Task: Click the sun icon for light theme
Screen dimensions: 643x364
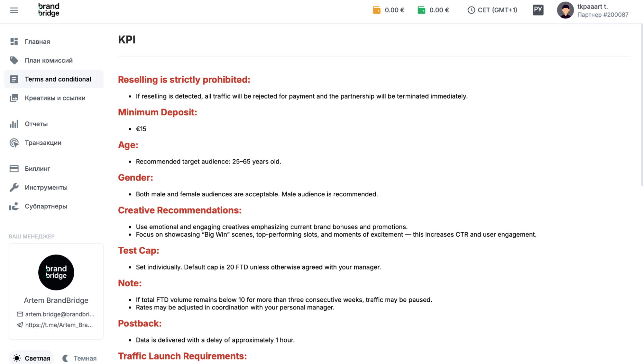Action: [x=17, y=358]
